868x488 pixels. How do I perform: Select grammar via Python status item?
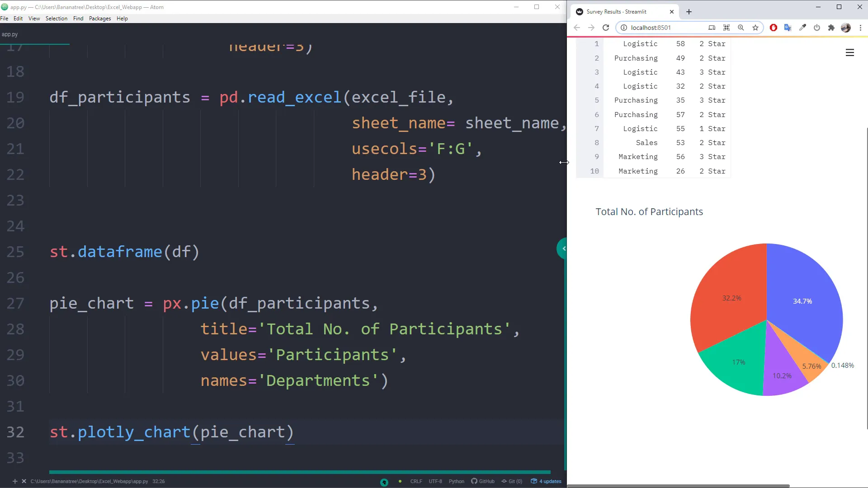pyautogui.click(x=456, y=481)
